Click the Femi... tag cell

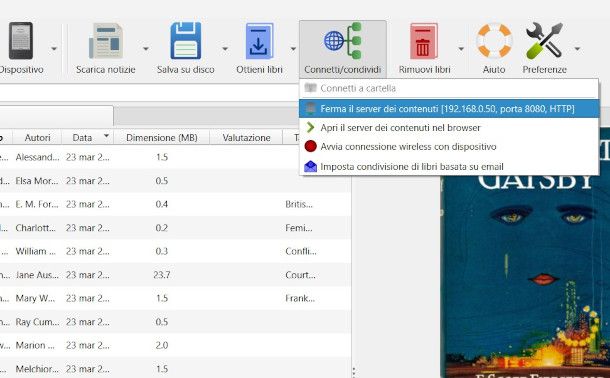pos(299,228)
